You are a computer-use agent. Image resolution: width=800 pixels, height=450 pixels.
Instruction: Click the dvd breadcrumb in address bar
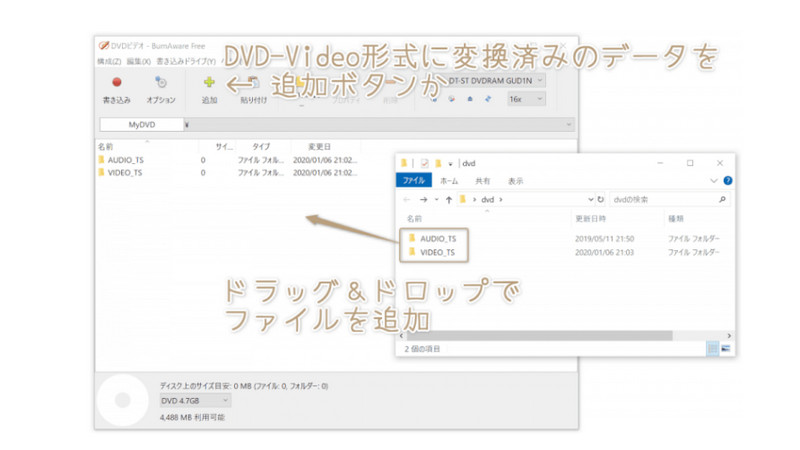pyautogui.click(x=488, y=199)
